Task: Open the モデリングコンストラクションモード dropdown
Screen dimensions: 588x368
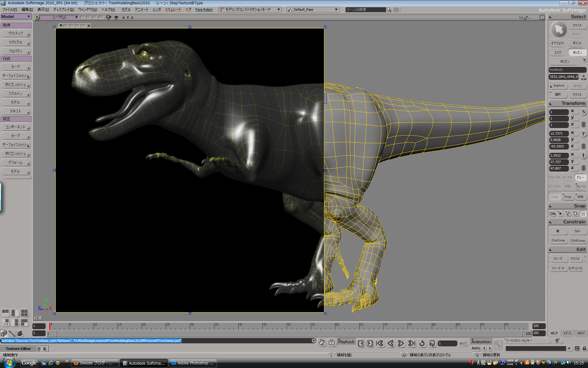Action: point(250,10)
